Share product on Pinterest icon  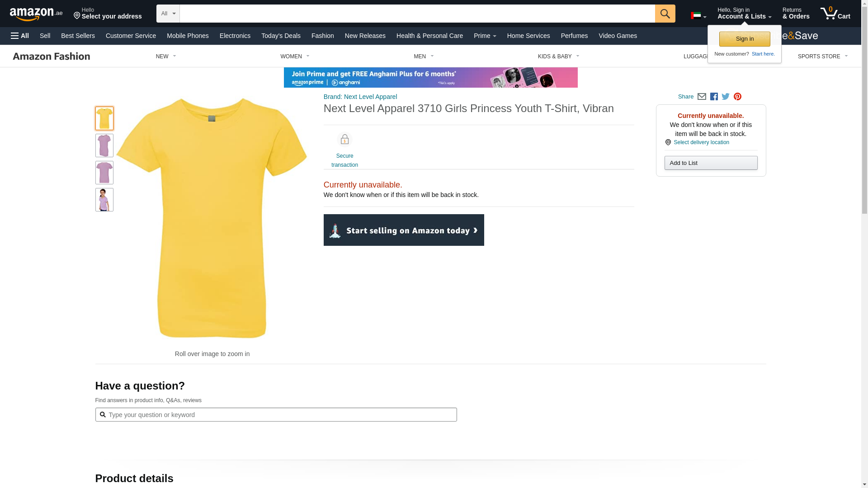pos(737,97)
